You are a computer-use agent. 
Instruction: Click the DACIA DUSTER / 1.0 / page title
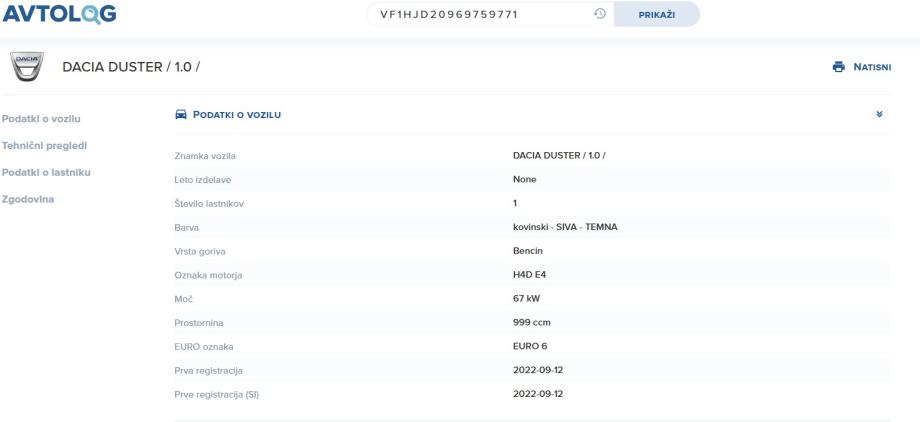point(131,67)
